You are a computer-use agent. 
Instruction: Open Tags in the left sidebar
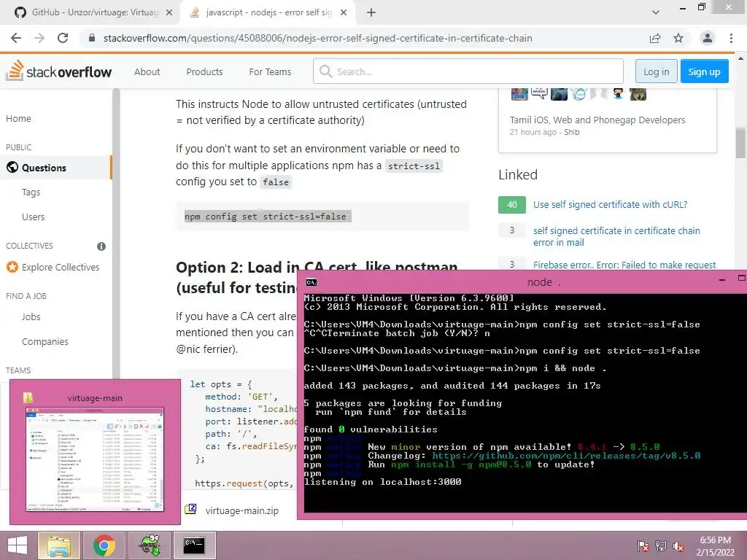tap(31, 192)
